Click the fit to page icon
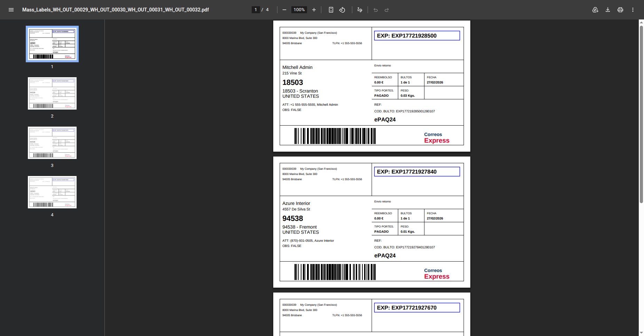 331,10
